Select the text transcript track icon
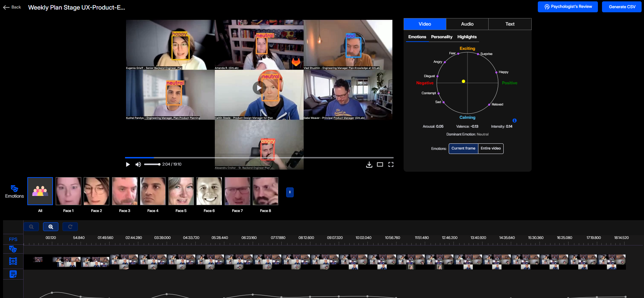 tap(13, 274)
